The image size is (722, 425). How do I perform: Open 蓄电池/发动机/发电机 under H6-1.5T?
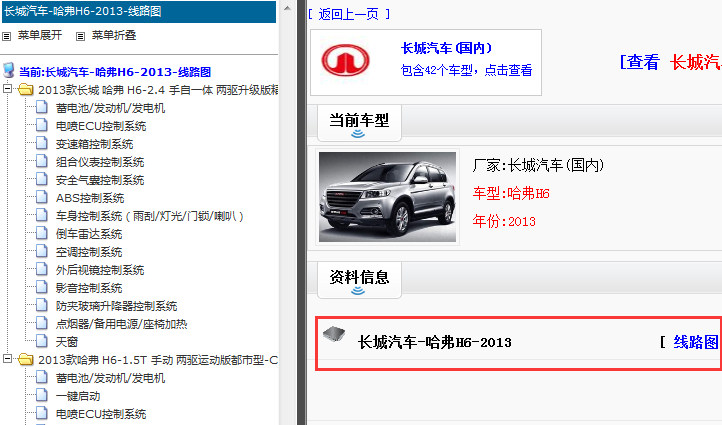coord(110,378)
